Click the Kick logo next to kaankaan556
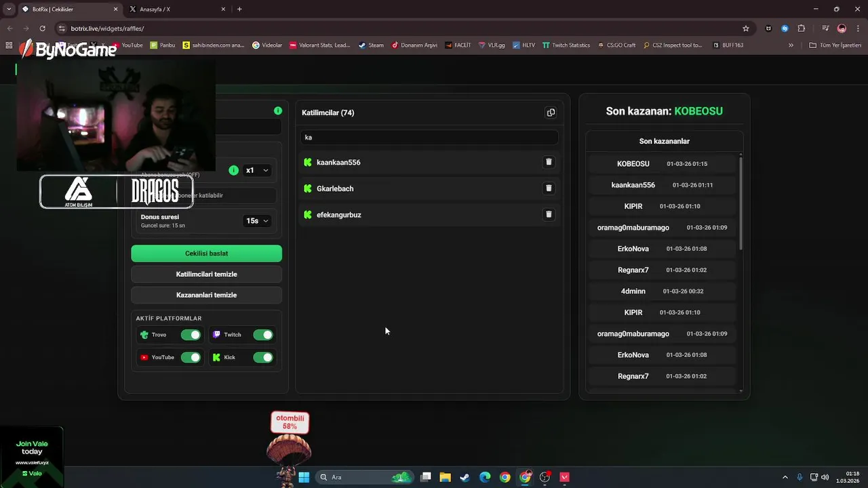 pyautogui.click(x=308, y=163)
